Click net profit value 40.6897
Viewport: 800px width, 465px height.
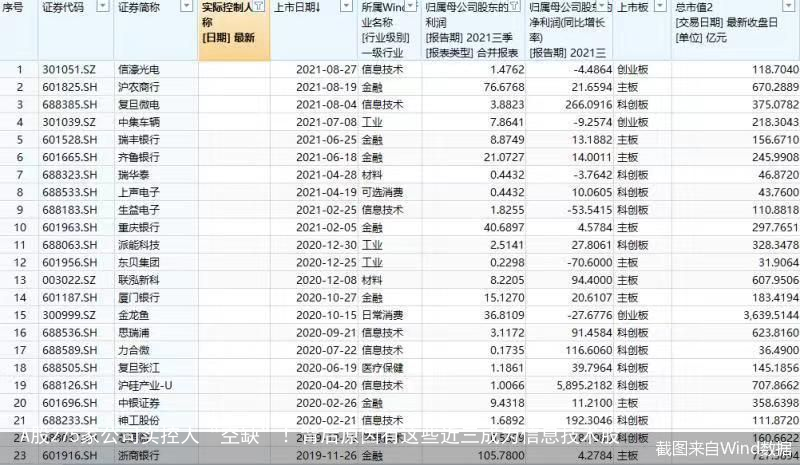(504, 227)
